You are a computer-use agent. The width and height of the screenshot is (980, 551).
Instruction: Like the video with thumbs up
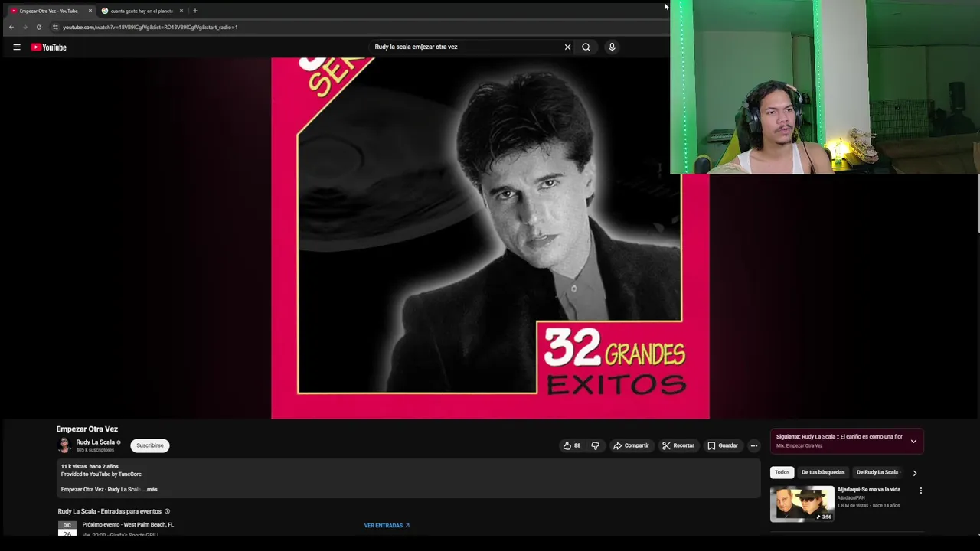pyautogui.click(x=572, y=445)
